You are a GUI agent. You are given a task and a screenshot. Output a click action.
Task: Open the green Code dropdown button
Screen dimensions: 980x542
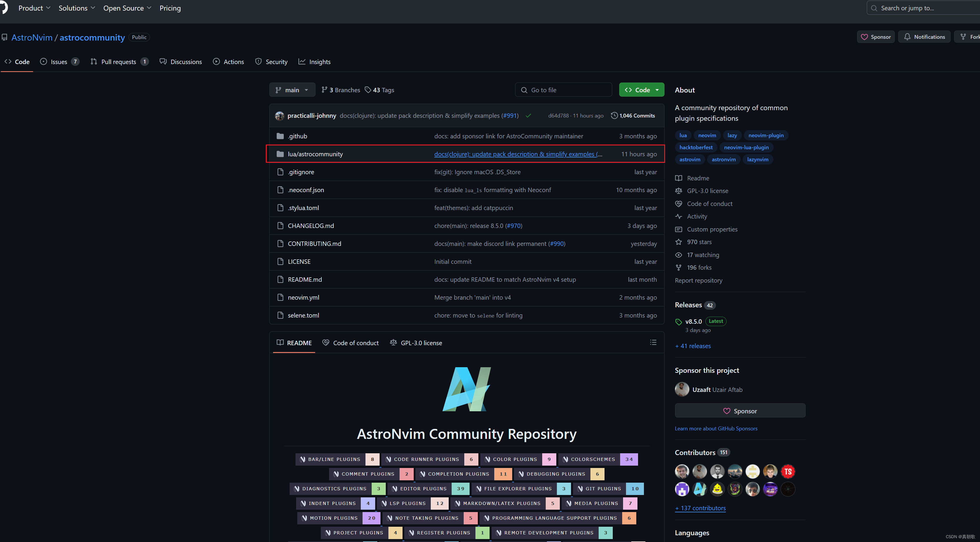coord(641,90)
